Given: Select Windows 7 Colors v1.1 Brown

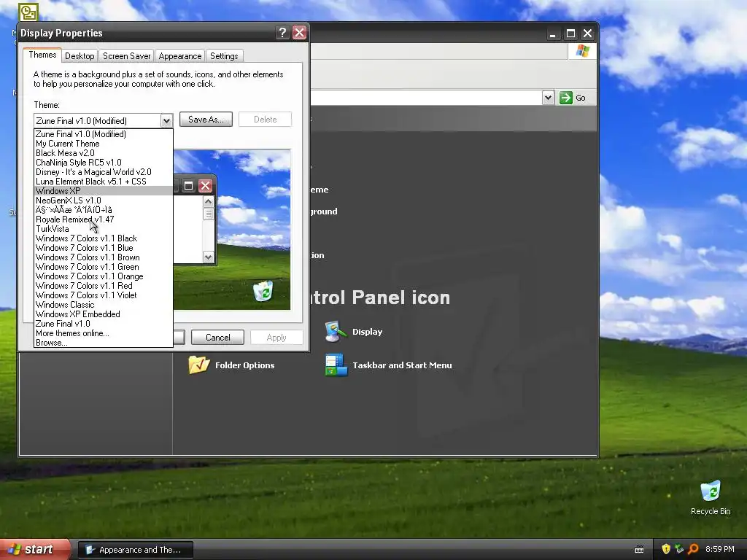Looking at the screenshot, I should [x=104, y=257].
